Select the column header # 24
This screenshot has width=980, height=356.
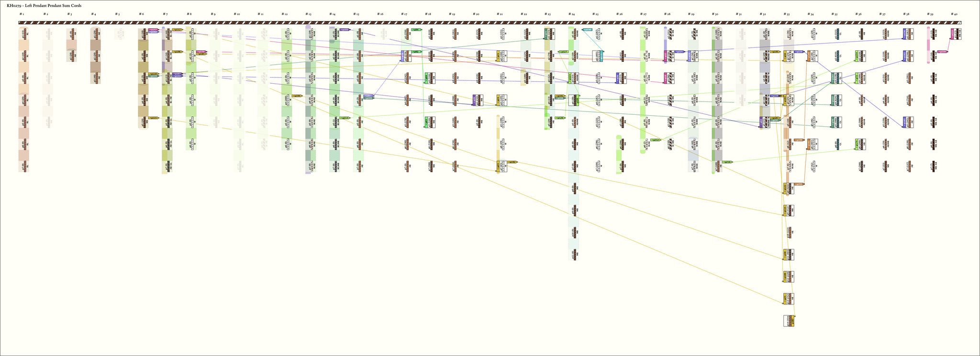[572, 14]
